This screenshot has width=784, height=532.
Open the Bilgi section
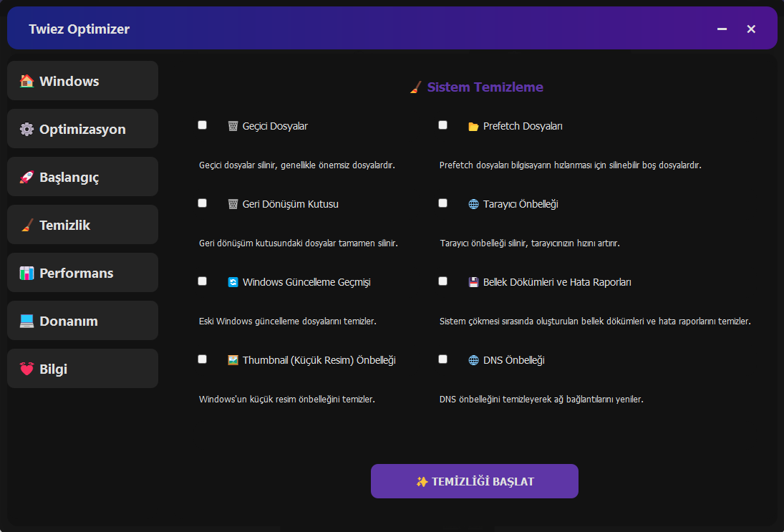pos(82,369)
